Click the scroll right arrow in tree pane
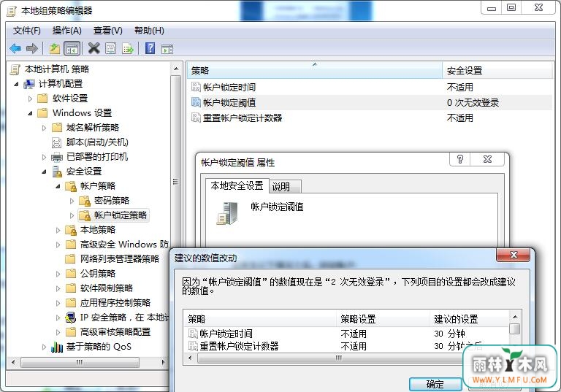561x392 pixels. pos(164,362)
